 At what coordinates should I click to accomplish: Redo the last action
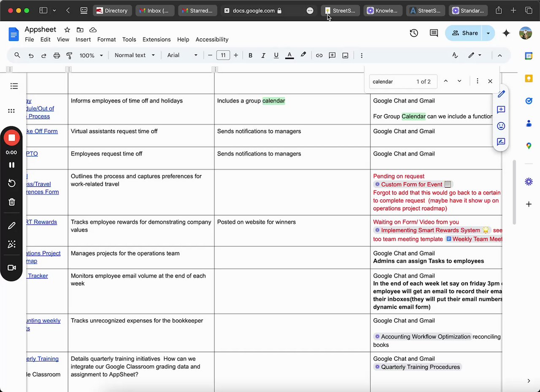coord(43,55)
